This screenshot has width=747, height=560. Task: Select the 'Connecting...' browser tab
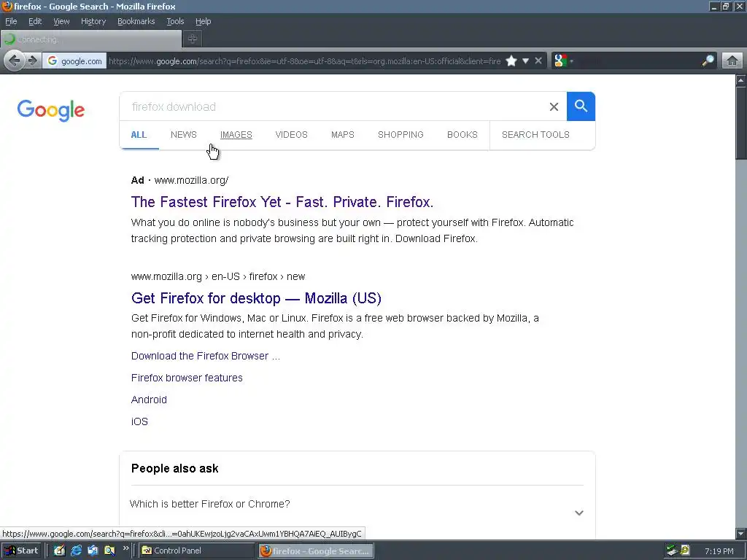click(x=91, y=39)
